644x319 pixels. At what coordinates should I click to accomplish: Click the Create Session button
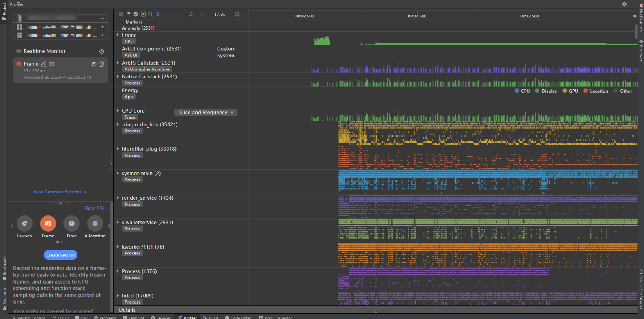click(60, 255)
